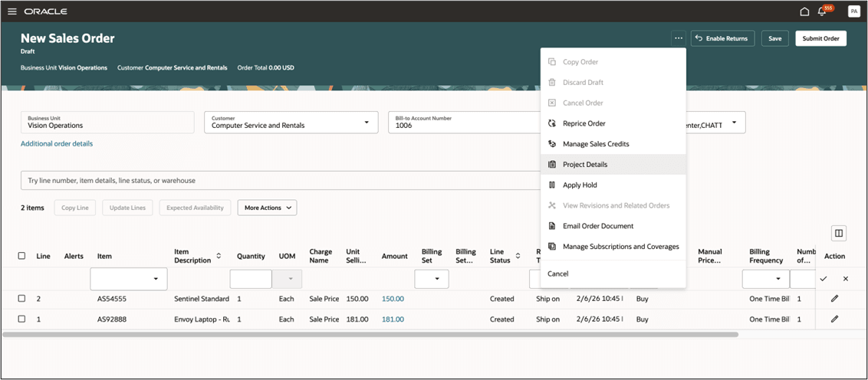Go to the home page icon

coord(804,11)
